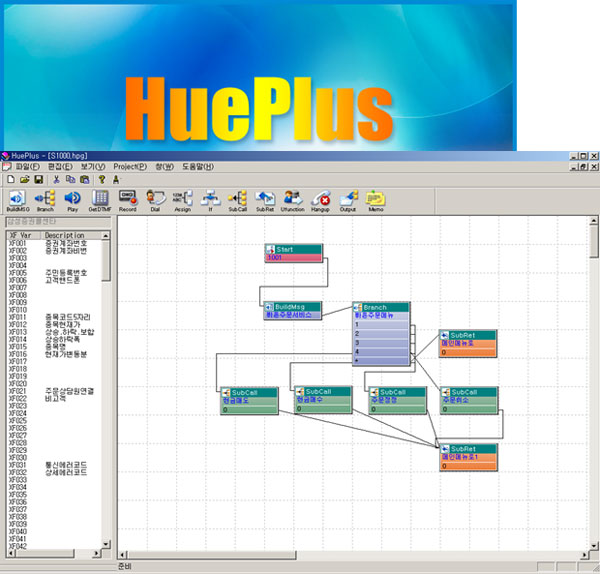Click Branch node asterisk option row
600x574 pixels.
click(x=381, y=361)
